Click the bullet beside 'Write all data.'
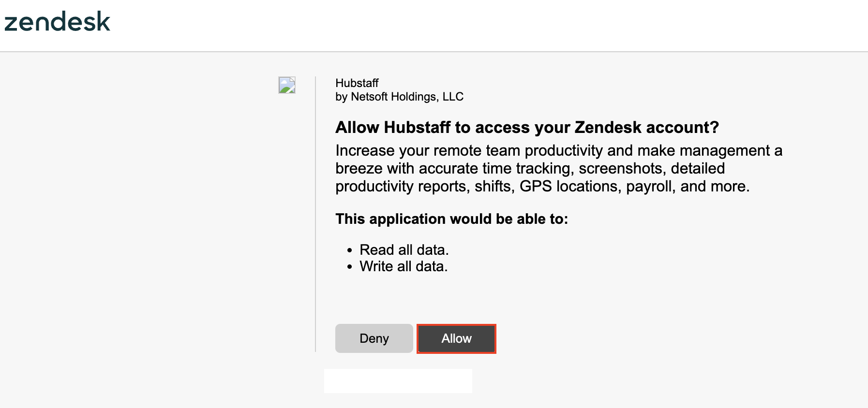Screen dimensions: 868x408 click(350, 267)
